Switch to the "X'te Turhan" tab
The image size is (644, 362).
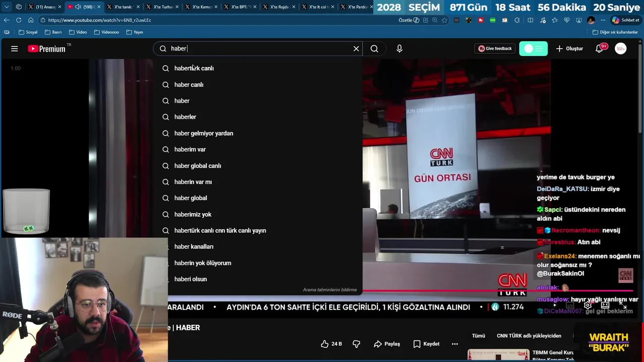[163, 7]
